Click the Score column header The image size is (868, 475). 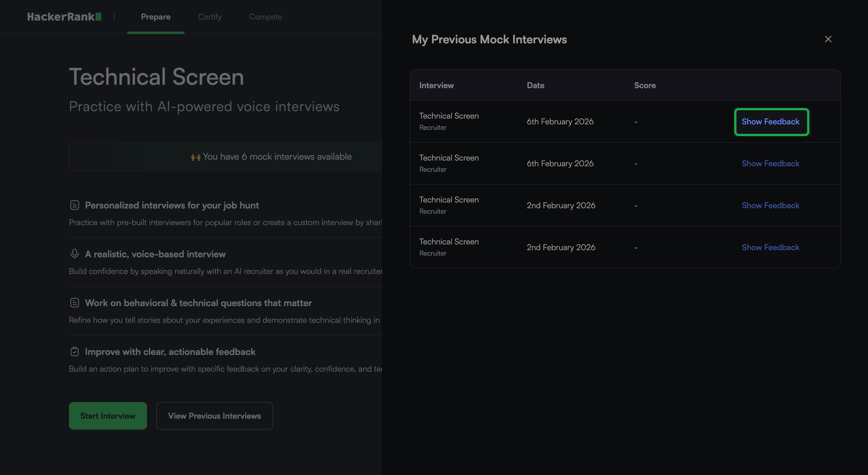645,85
